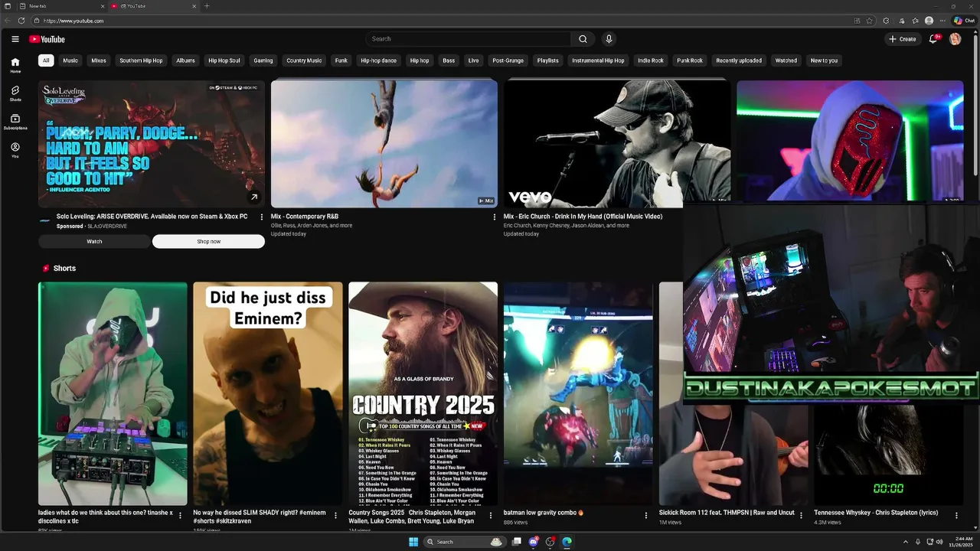Screen dimensions: 980x551
Task: Open Mix - Contemporary R&B title
Action: click(x=305, y=217)
